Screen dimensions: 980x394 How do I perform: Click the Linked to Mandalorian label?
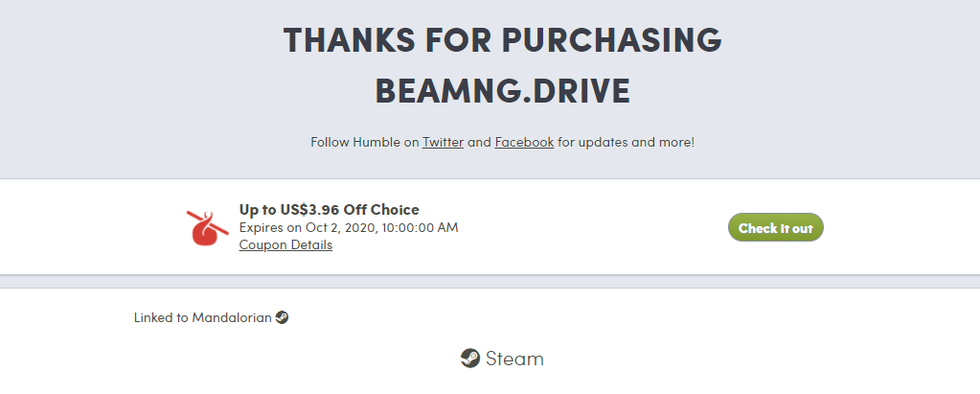point(202,317)
